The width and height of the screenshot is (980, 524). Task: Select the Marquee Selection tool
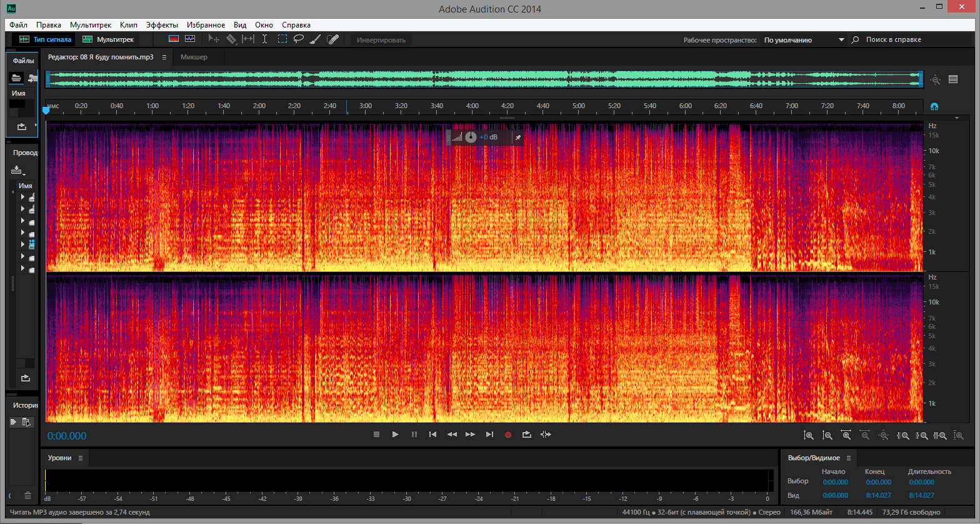coord(282,39)
